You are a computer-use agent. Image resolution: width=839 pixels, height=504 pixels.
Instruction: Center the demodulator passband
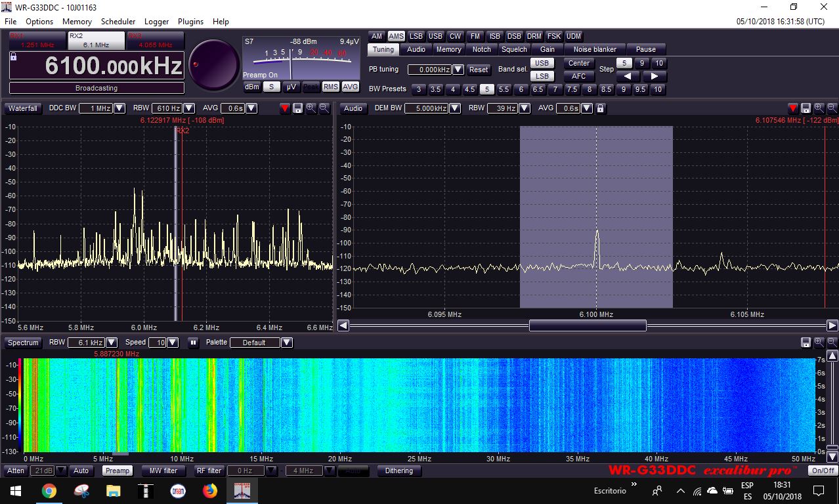click(x=578, y=63)
